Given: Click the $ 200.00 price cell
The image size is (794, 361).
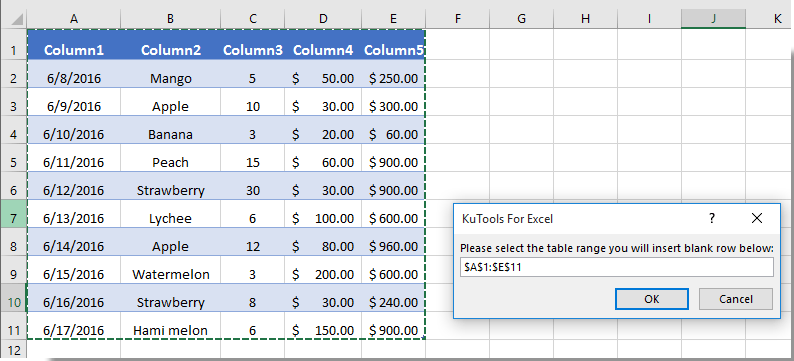Looking at the screenshot, I should tap(323, 269).
